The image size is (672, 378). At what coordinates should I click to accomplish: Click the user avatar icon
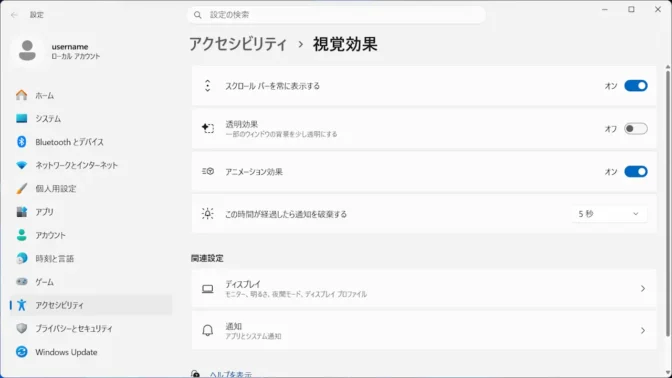[27, 51]
